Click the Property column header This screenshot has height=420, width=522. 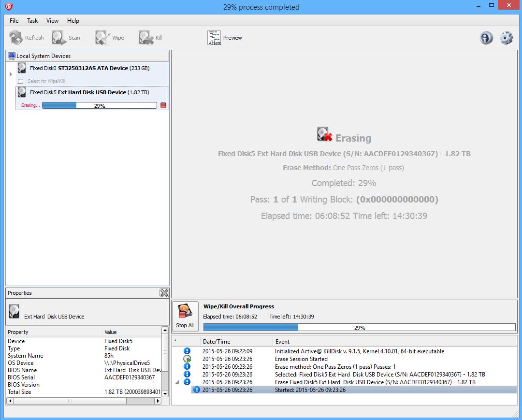(x=54, y=332)
